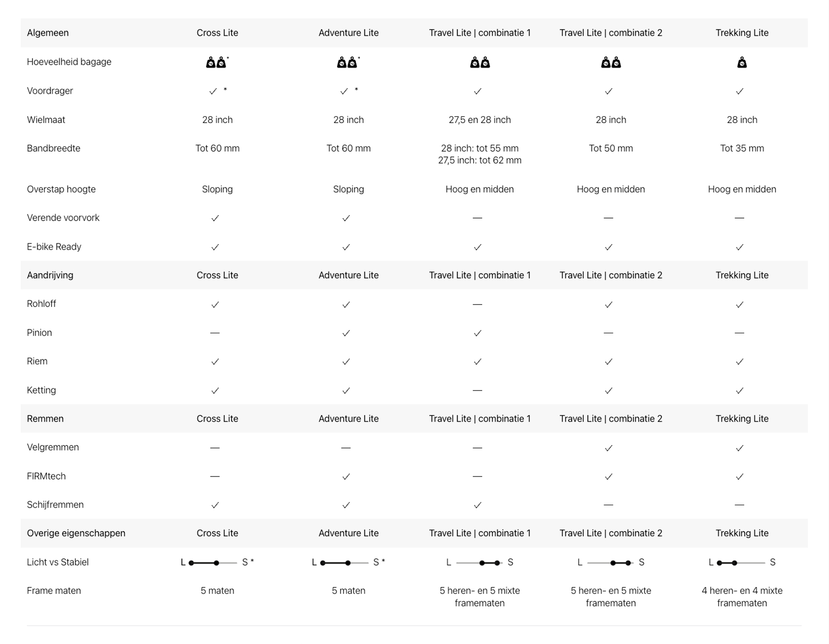Click Licht vs Stabiel slider for Trekking Lite
The width and height of the screenshot is (829, 644).
741,563
